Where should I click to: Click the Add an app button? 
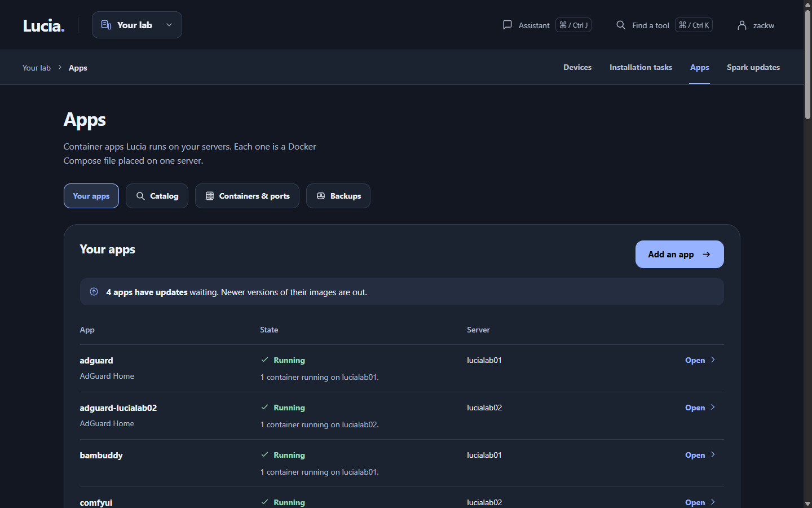[679, 255]
